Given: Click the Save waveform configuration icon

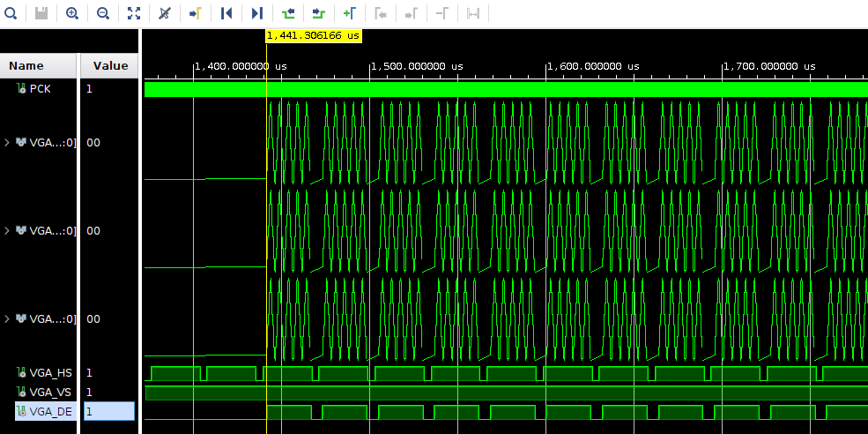Looking at the screenshot, I should click(41, 12).
